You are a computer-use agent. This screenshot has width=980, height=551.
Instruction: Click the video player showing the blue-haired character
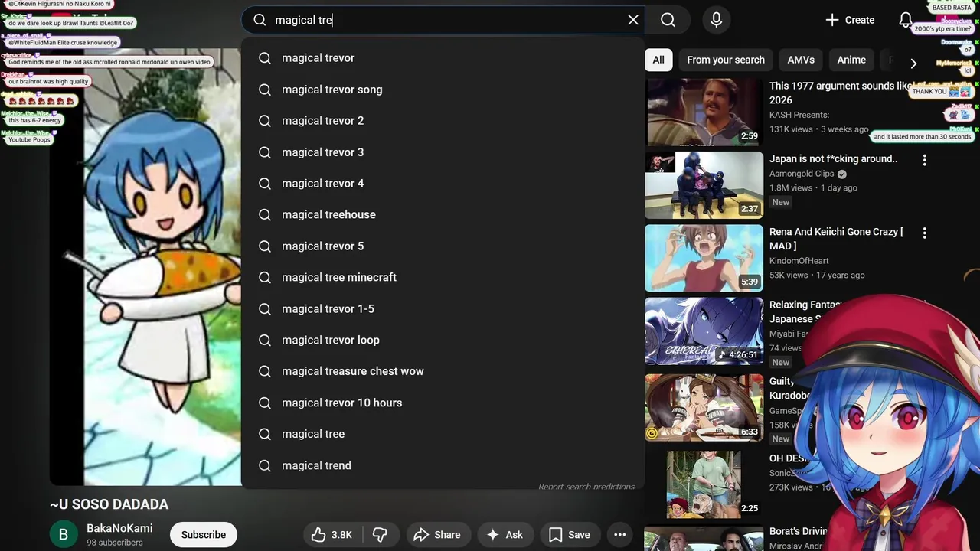[145, 267]
